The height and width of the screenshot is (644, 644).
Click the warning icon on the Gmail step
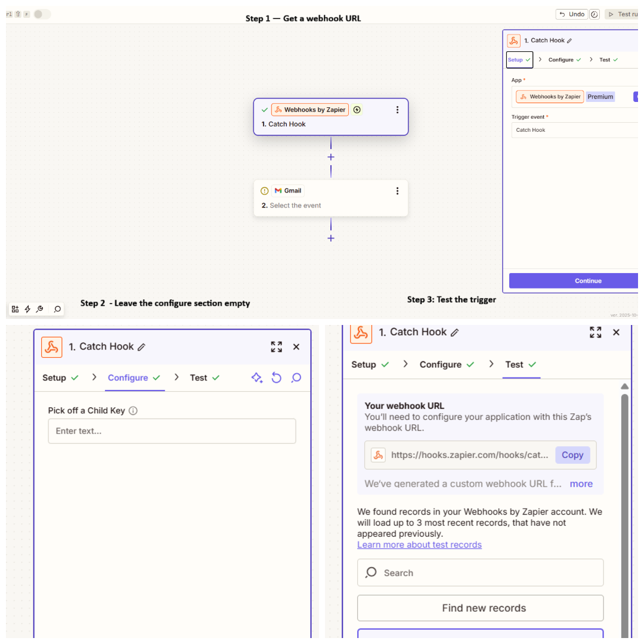[265, 191]
